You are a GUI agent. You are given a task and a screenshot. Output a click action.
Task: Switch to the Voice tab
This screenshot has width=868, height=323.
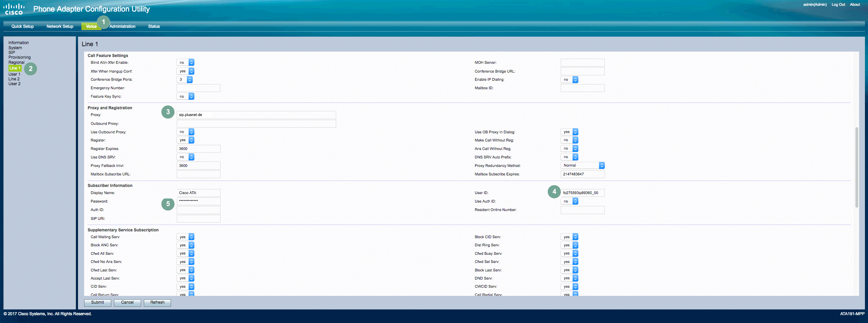pos(91,26)
